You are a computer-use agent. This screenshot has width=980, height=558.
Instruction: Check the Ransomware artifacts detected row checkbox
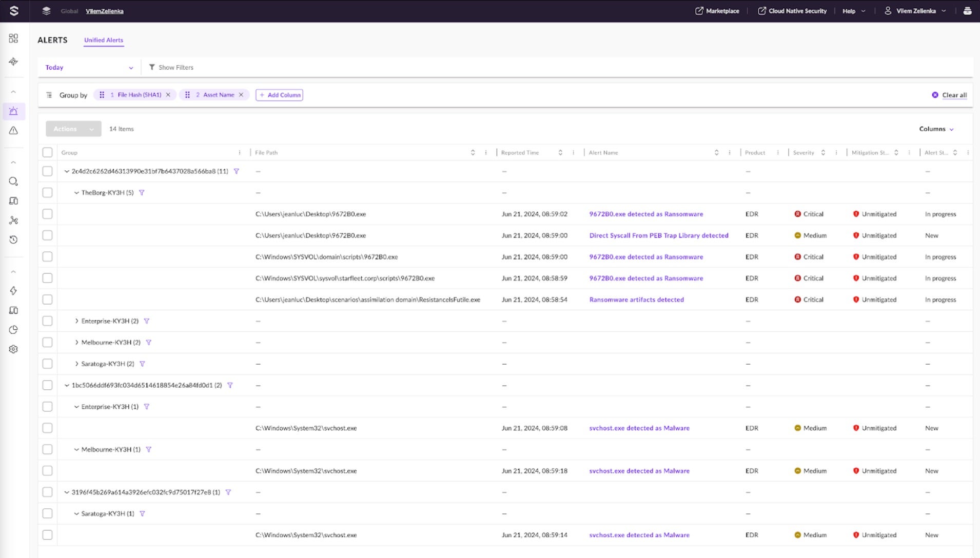coord(47,300)
